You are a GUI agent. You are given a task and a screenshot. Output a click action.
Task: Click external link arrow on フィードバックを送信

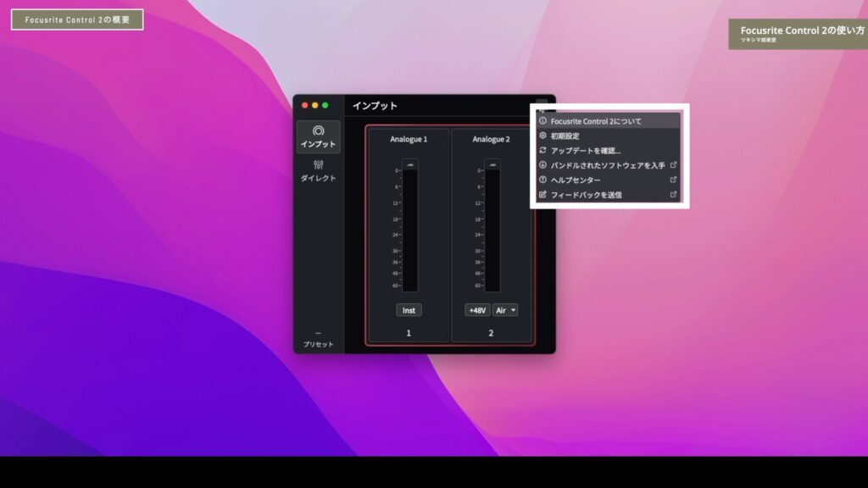coord(673,195)
